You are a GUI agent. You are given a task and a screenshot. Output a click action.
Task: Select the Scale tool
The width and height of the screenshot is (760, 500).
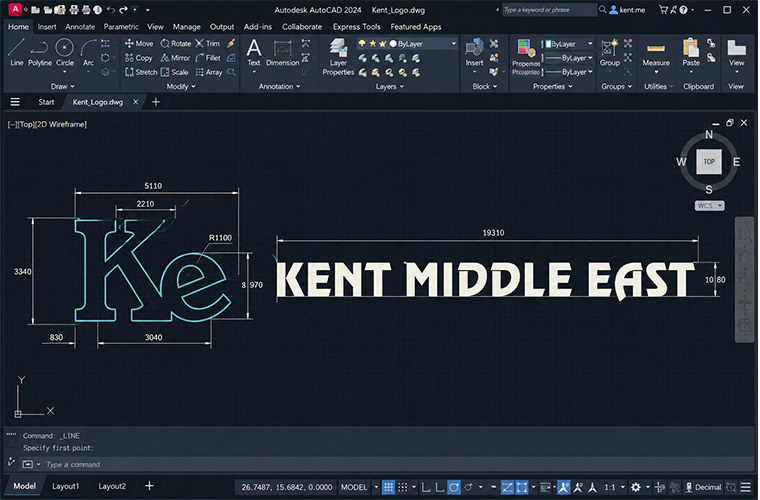174,72
